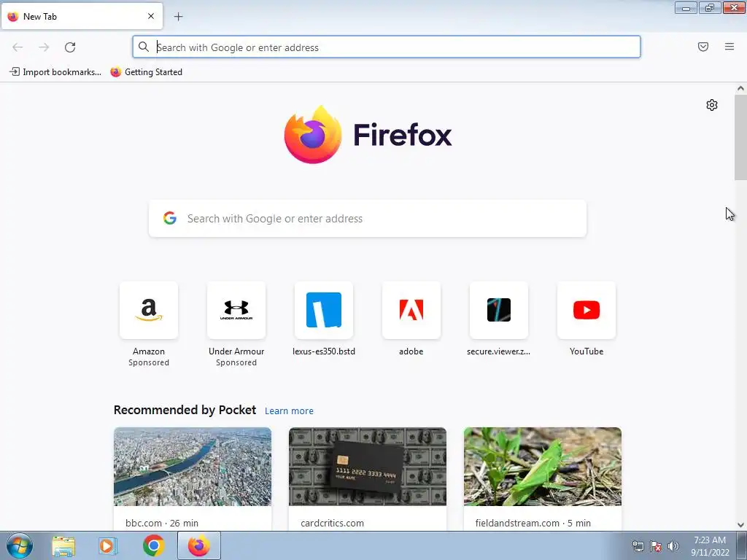Close the New Tab tab
This screenshot has width=747, height=560.
151,16
